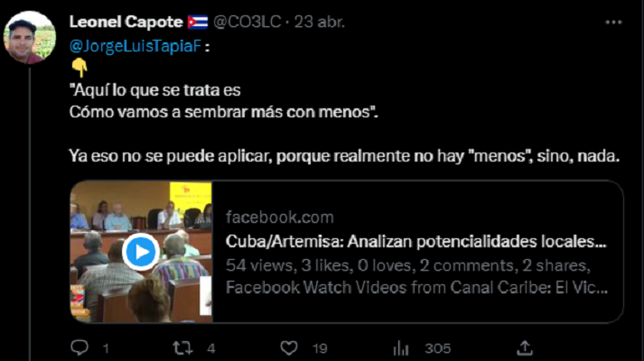Share the tweet using upload arrow icon

click(x=525, y=347)
